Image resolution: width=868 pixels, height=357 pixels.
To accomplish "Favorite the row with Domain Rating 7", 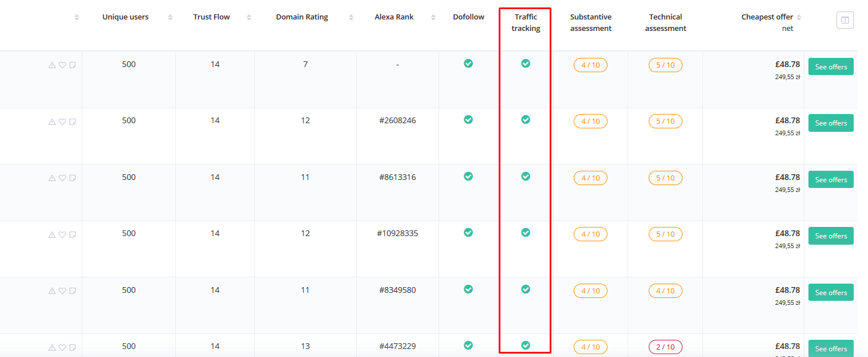I will 62,65.
